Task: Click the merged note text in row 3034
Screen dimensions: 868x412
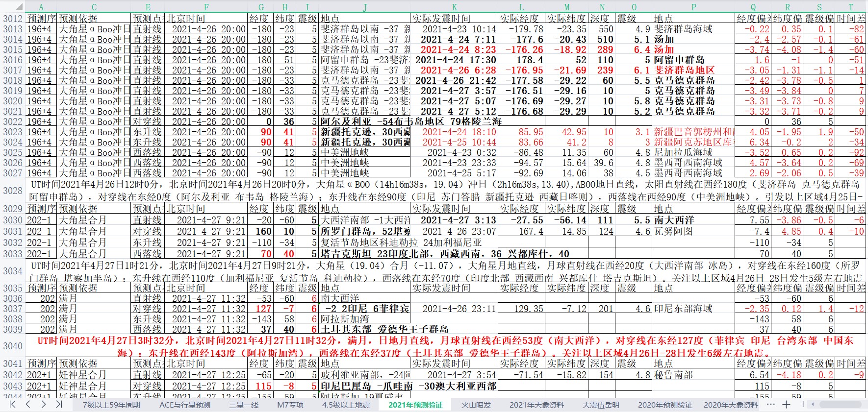Action: pyautogui.click(x=445, y=271)
